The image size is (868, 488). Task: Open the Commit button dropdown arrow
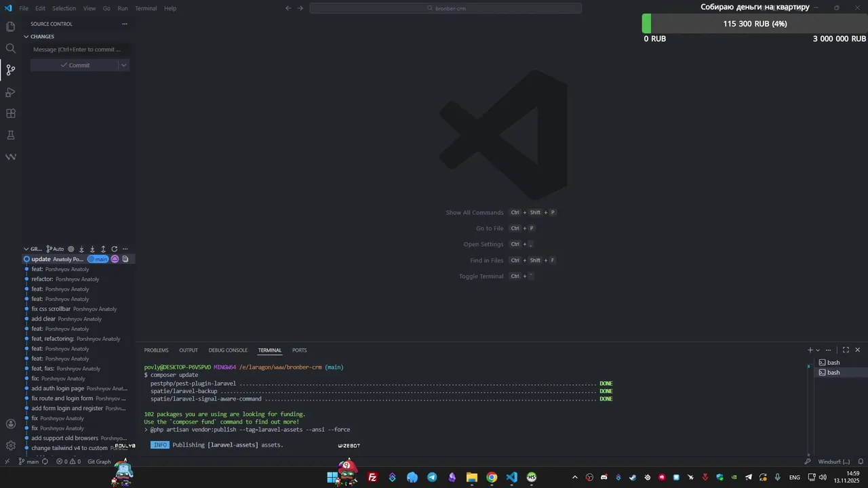click(123, 65)
